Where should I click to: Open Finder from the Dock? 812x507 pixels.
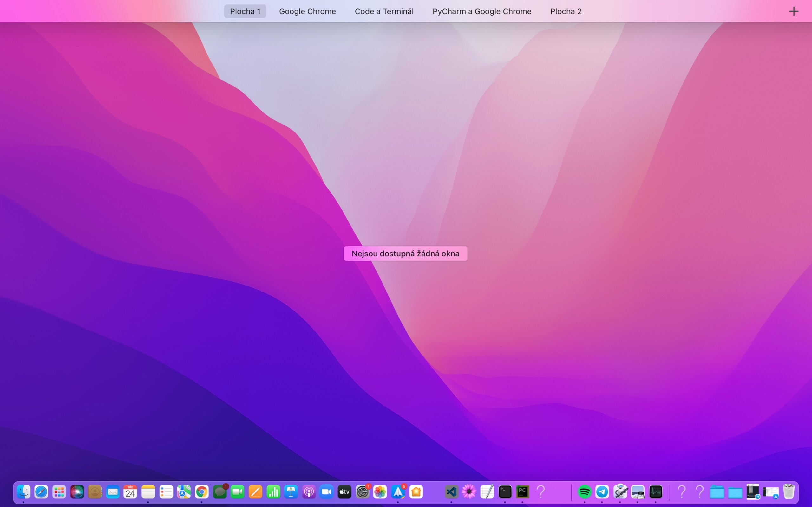(x=23, y=492)
